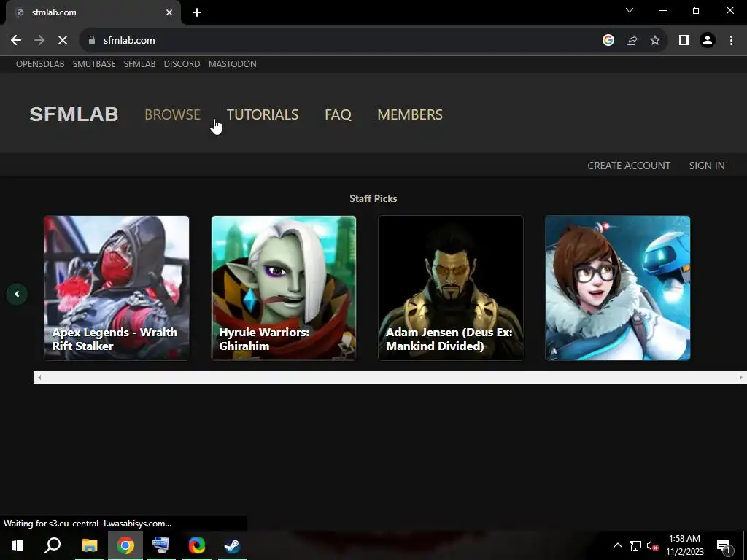
Task: Click the muted volume tray icon
Action: [652, 545]
